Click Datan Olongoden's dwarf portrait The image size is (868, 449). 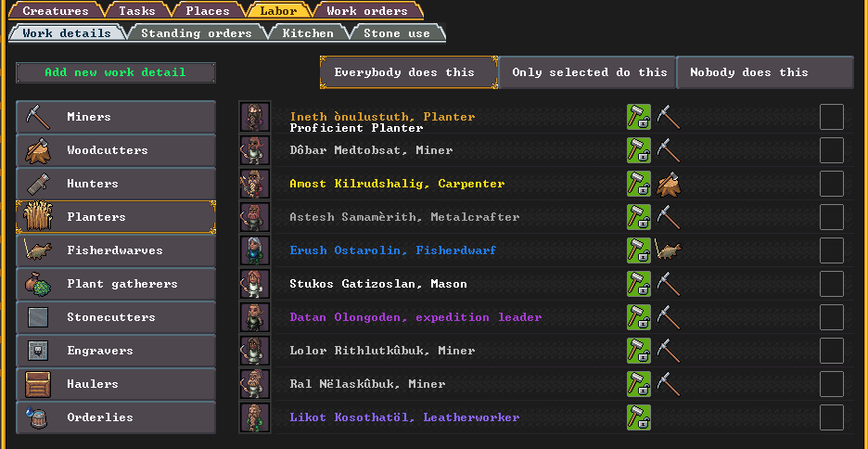click(x=255, y=317)
